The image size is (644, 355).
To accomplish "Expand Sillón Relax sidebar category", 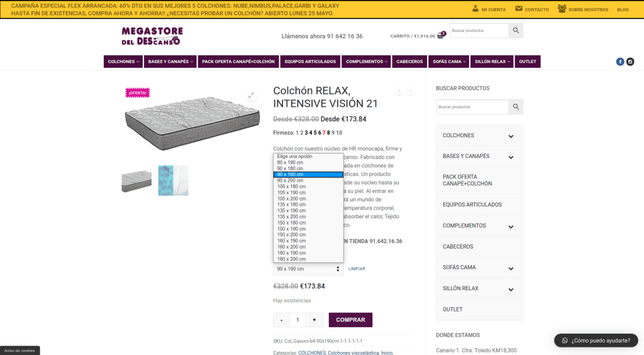I will coord(511,290).
